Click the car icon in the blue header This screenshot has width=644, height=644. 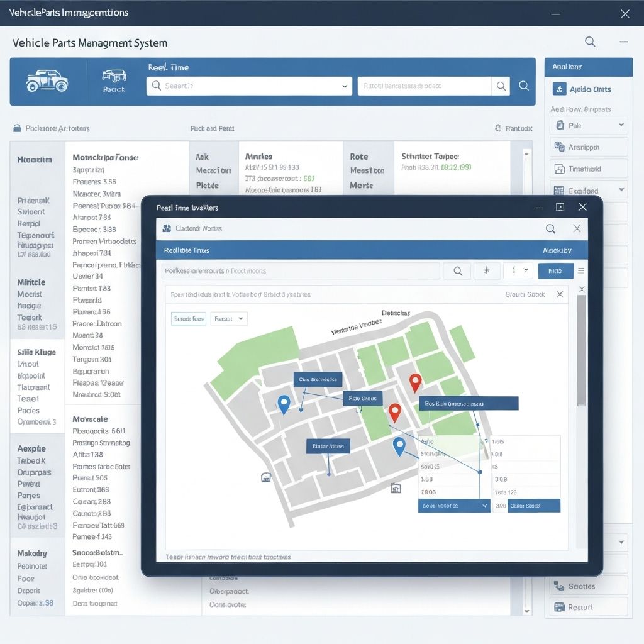point(47,81)
